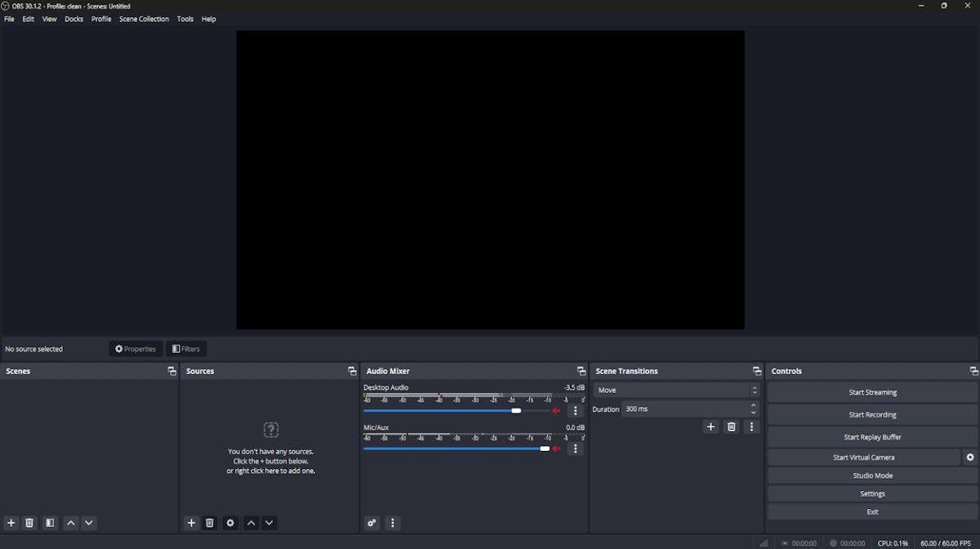Screen dimensions: 980x549
Task: Open the source Properties gear icon
Action: [x=230, y=523]
